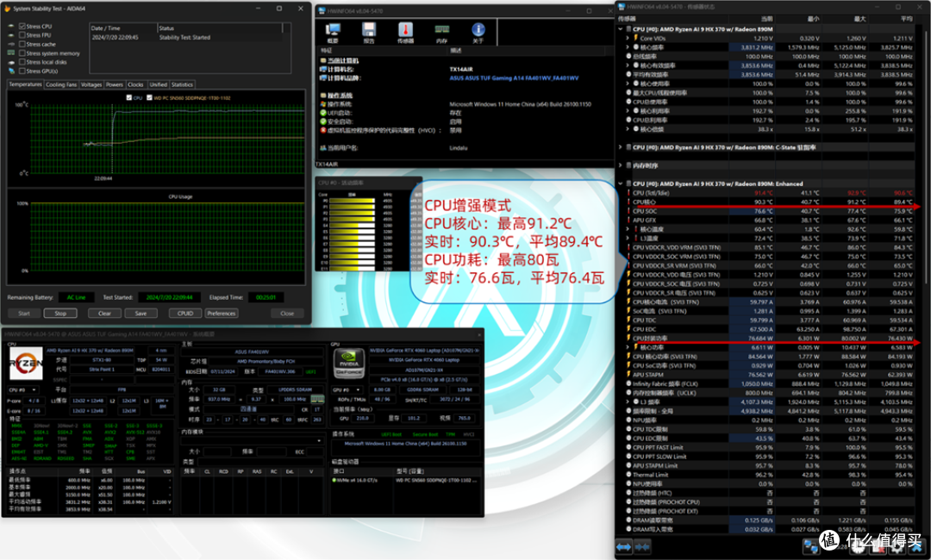The image size is (931, 560).
Task: Click the green check icon beside 安全启动
Action: pyautogui.click(x=323, y=121)
